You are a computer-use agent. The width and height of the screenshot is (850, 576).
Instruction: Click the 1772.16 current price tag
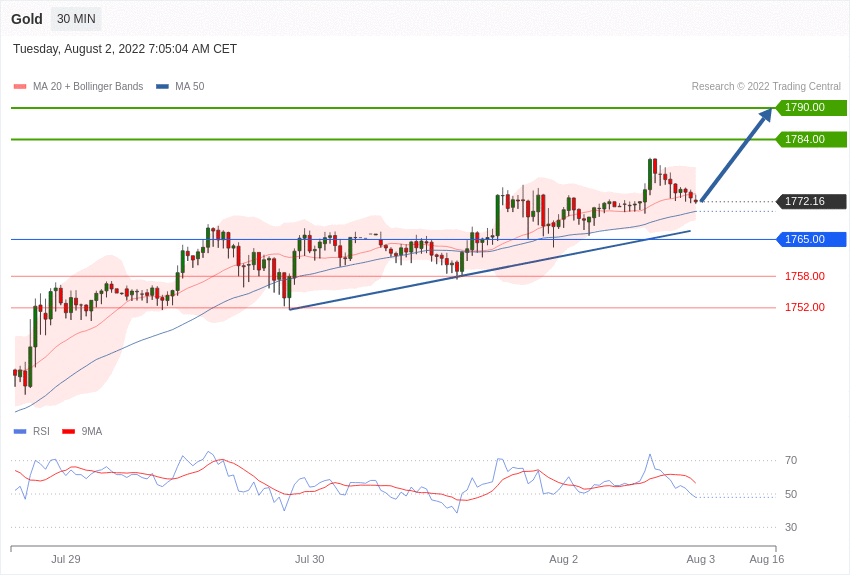click(812, 202)
